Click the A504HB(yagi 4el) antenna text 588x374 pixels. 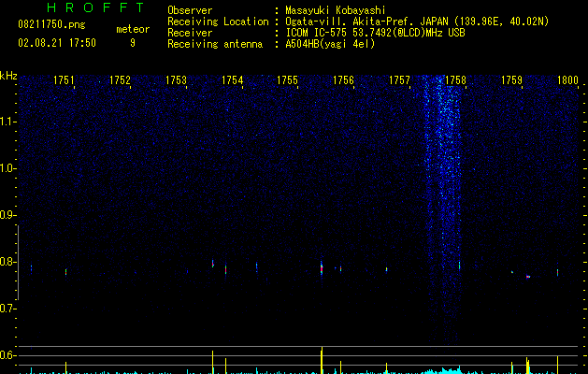[x=330, y=44]
